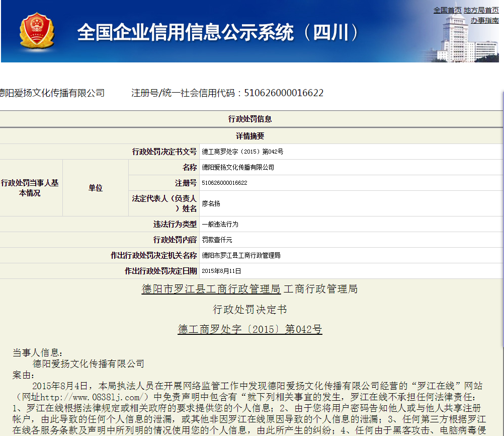
Task: Click underlined 德工商罗处字〔2015〕第042号 heading
Action: (x=250, y=329)
